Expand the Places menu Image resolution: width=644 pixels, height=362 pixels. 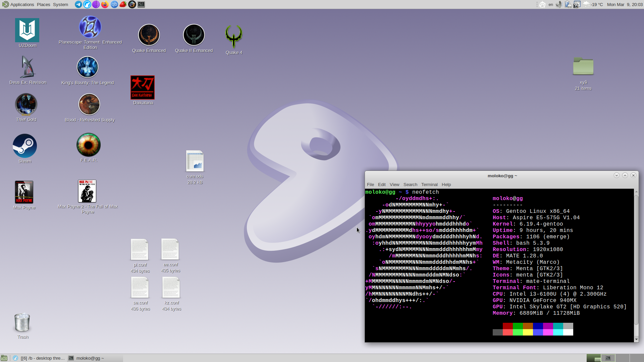click(43, 4)
